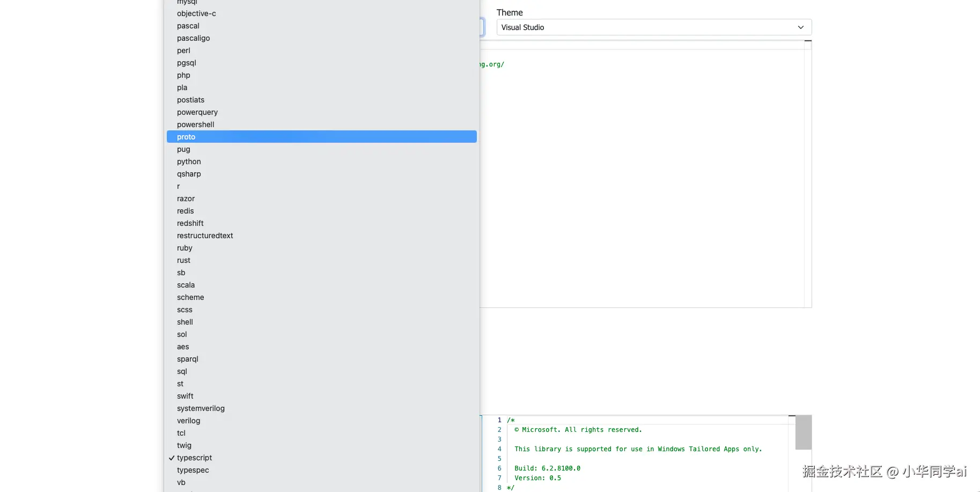980x492 pixels.
Task: Select powerquery language option
Action: click(322, 112)
